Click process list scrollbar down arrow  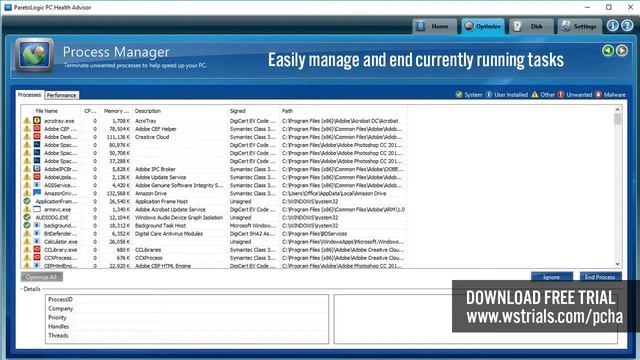click(617, 264)
